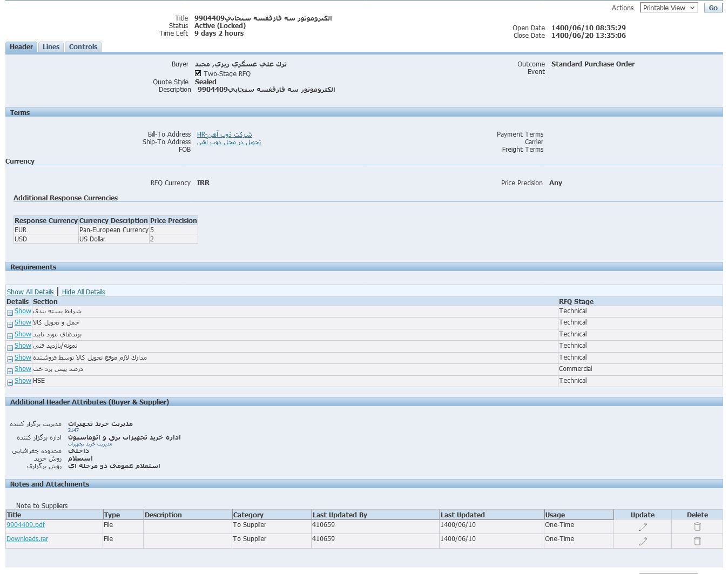Click the Active (Locked) status text
Screen dimensions: 728x574
(220, 26)
